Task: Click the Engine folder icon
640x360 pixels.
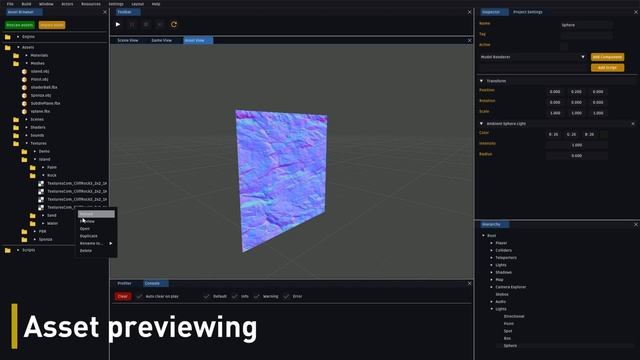Action: point(8,37)
